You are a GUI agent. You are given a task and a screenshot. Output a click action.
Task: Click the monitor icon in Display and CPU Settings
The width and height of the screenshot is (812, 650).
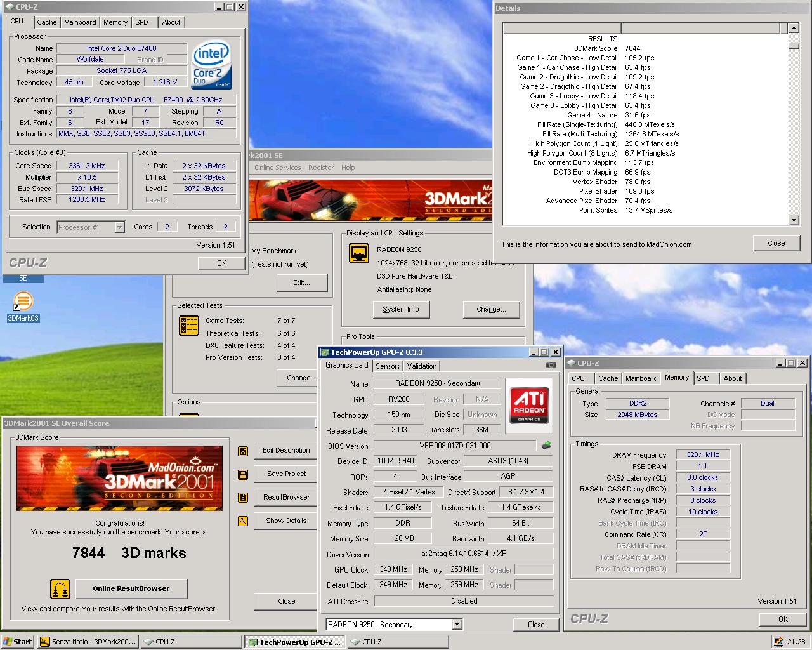tap(359, 254)
